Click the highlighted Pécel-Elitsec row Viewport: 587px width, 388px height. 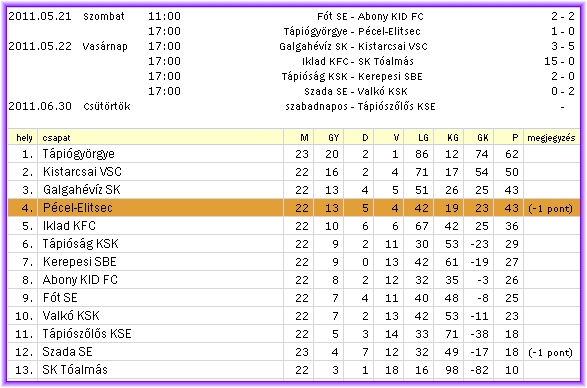pos(294,208)
